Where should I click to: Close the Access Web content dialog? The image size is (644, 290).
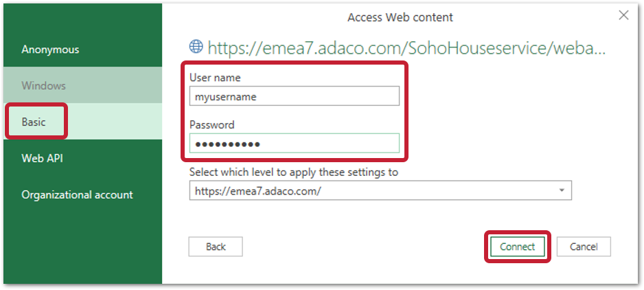click(x=623, y=16)
